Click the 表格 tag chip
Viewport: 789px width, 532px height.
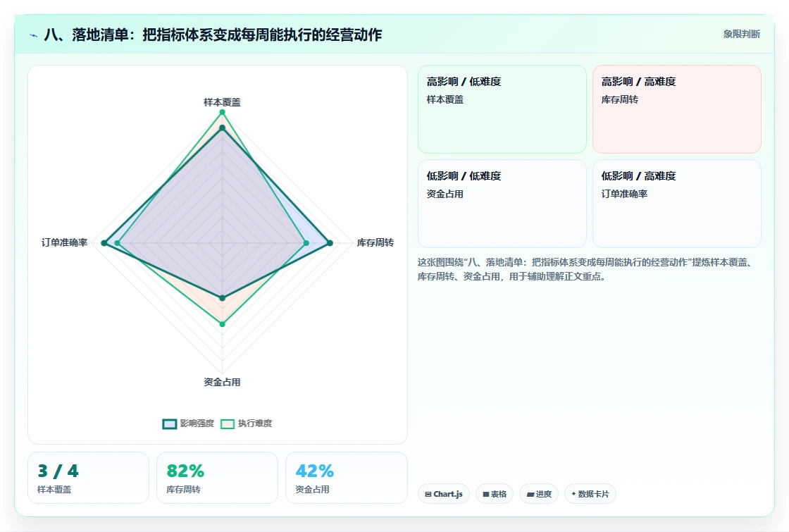pyautogui.click(x=494, y=494)
